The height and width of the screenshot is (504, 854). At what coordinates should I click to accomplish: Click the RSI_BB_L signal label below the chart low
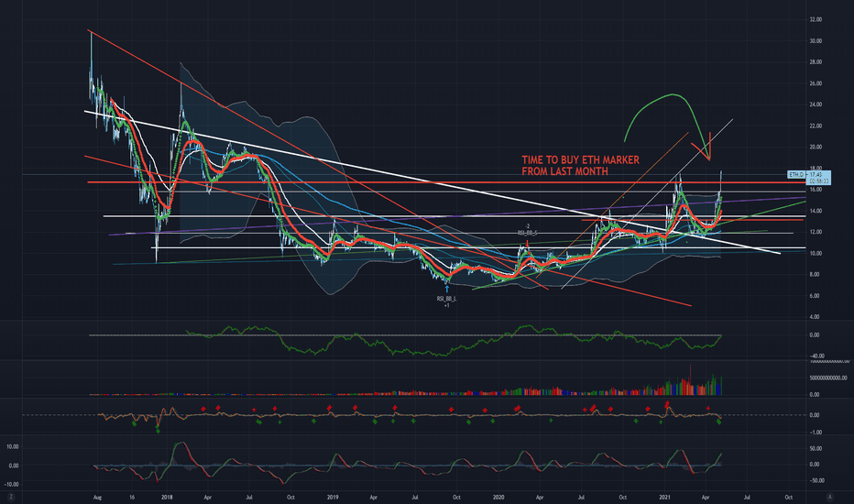(446, 299)
